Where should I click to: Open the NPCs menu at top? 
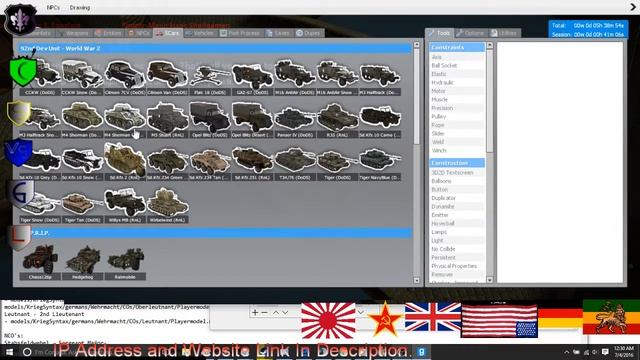click(x=53, y=8)
